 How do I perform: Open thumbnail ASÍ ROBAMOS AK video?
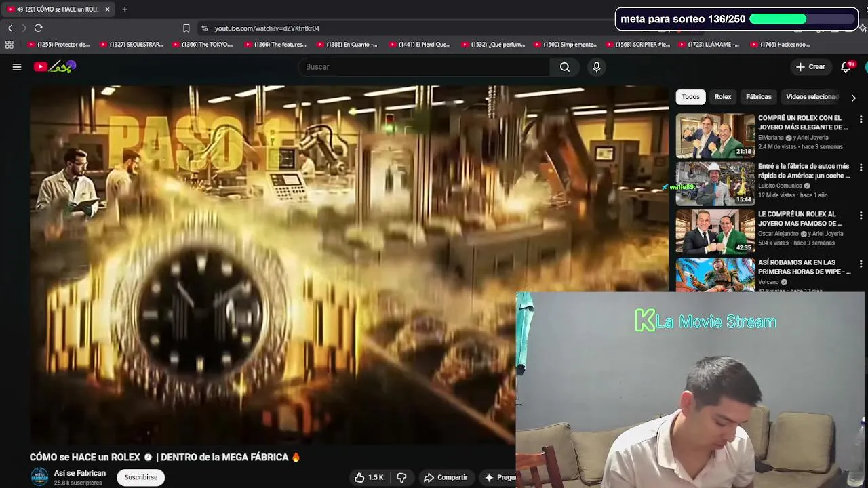point(715,274)
